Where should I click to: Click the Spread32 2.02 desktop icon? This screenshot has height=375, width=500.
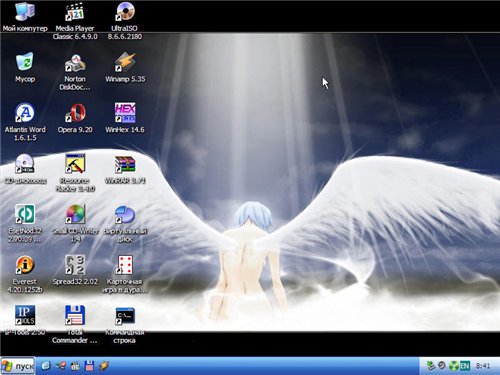pos(75,265)
